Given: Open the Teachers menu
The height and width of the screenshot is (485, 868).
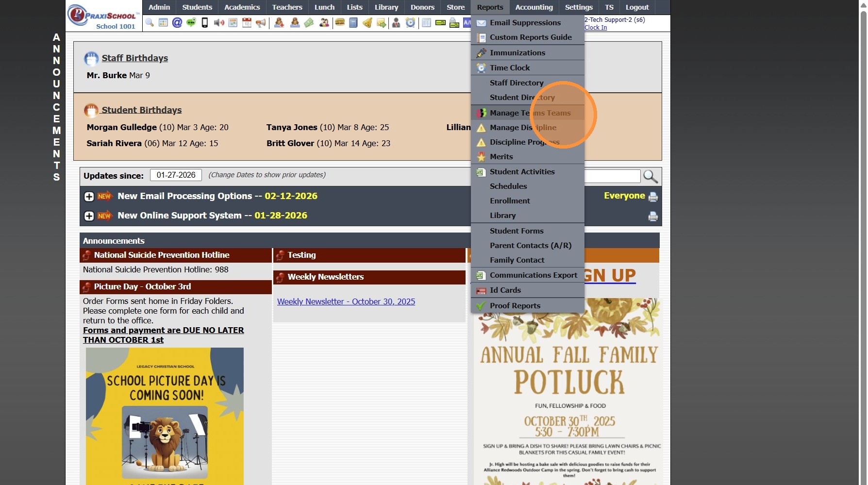Looking at the screenshot, I should tap(287, 7).
